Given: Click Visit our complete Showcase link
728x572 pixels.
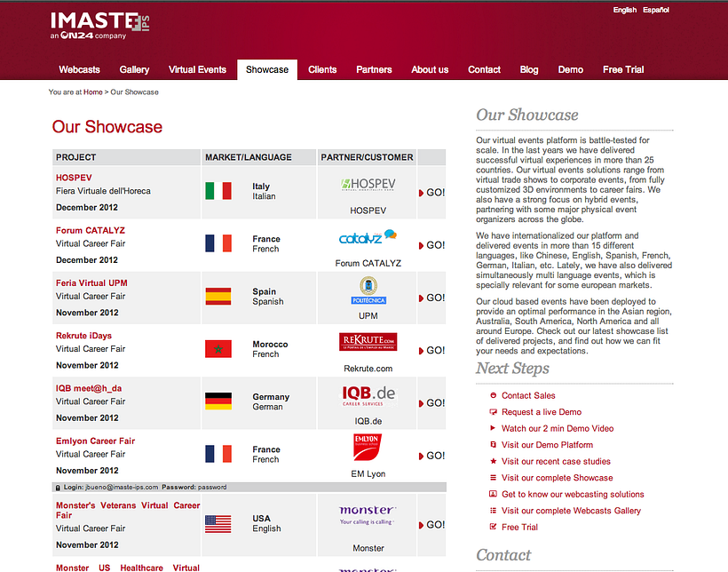Looking at the screenshot, I should click(x=558, y=478).
